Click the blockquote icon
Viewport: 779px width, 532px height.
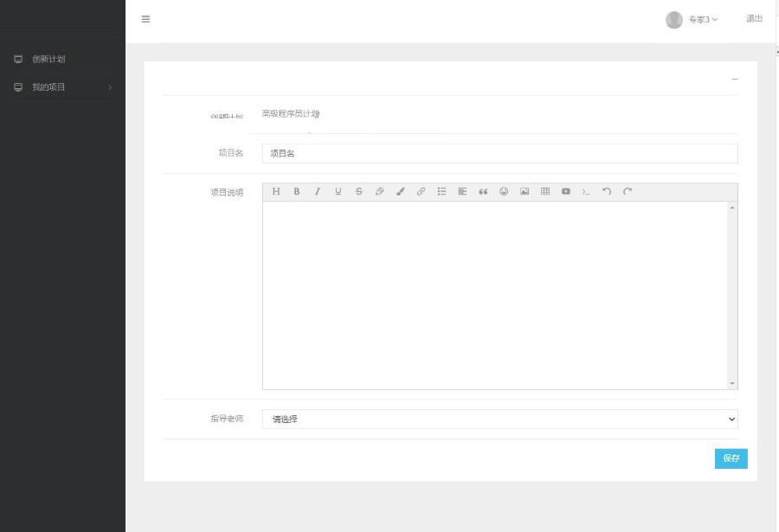pyautogui.click(x=483, y=192)
